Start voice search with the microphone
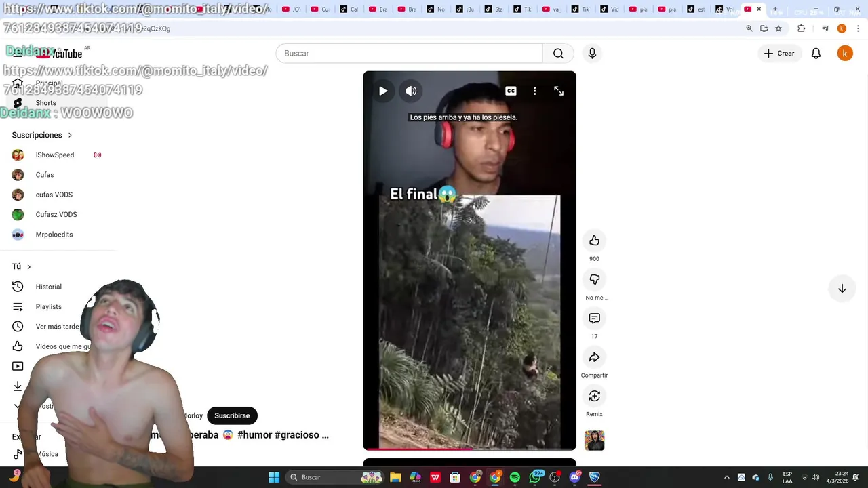Viewport: 868px width, 488px height. click(592, 54)
